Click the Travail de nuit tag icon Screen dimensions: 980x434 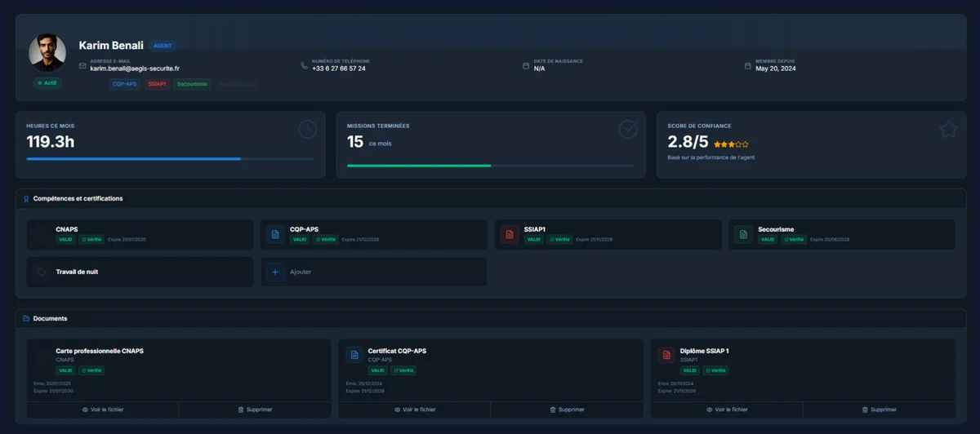click(x=41, y=272)
